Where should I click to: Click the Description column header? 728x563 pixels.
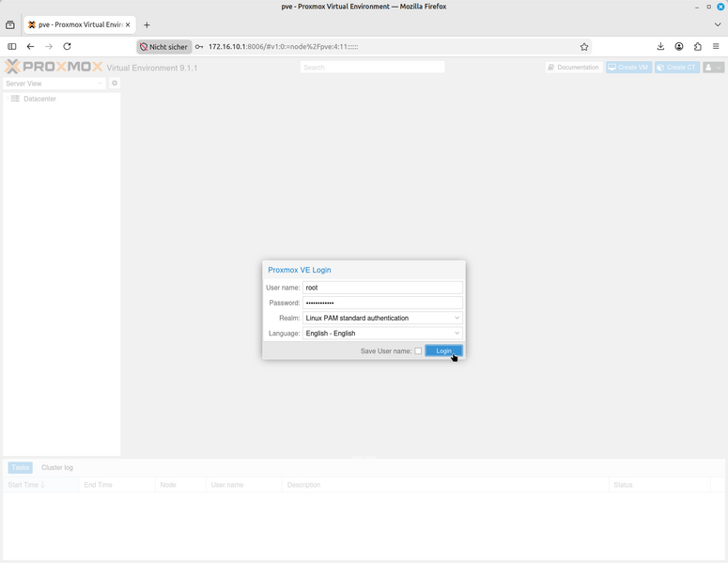[x=445, y=484]
